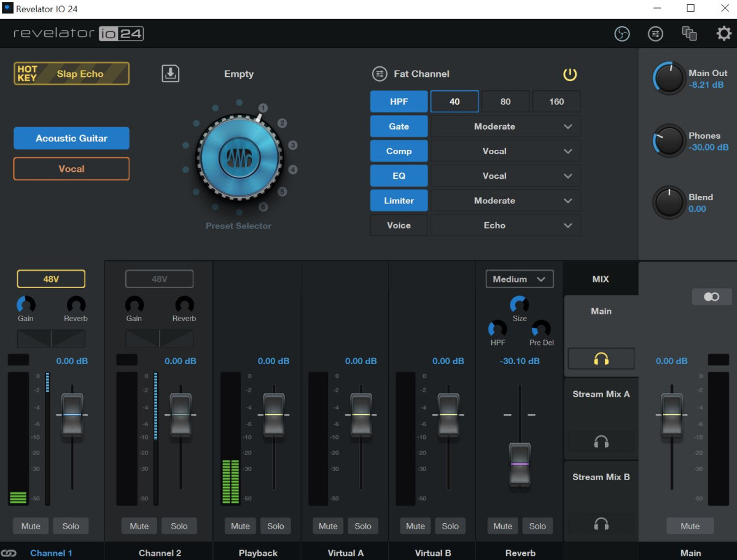
Task: Open the EQ Vocal dropdown
Action: [505, 176]
